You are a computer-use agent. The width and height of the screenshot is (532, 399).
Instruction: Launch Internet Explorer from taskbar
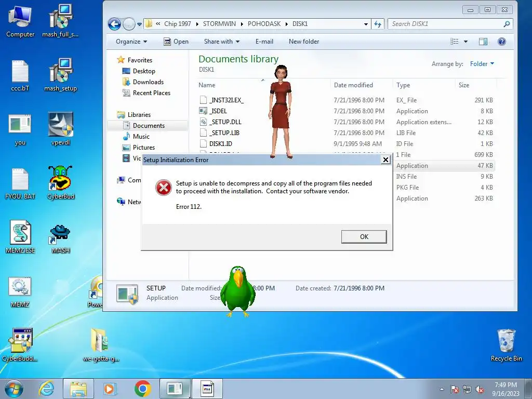coord(47,389)
